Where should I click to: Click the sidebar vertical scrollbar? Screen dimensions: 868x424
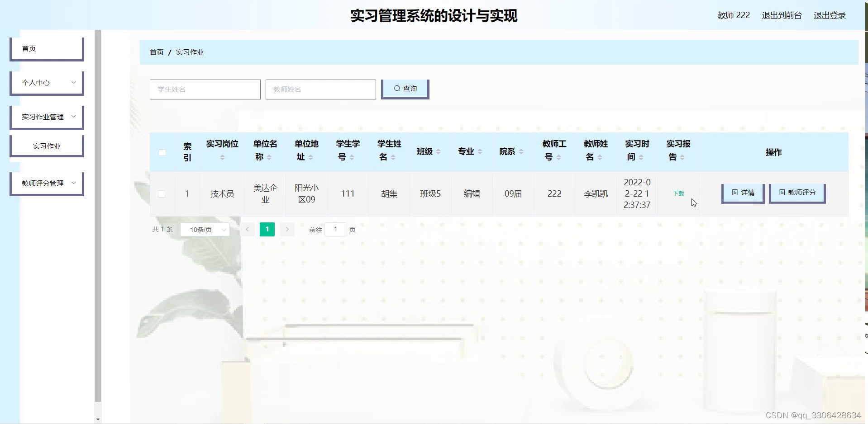(x=98, y=216)
